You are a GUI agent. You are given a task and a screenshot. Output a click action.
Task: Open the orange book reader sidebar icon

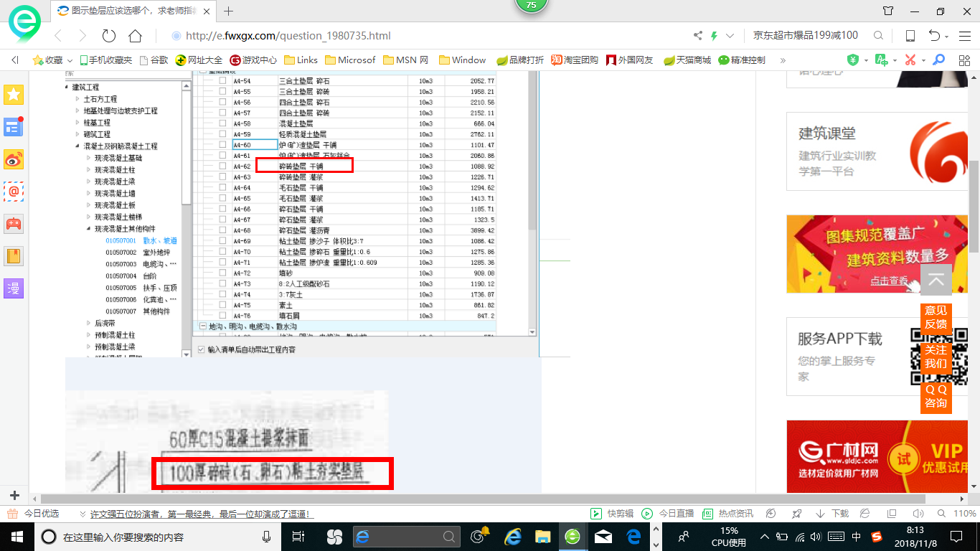tap(14, 256)
